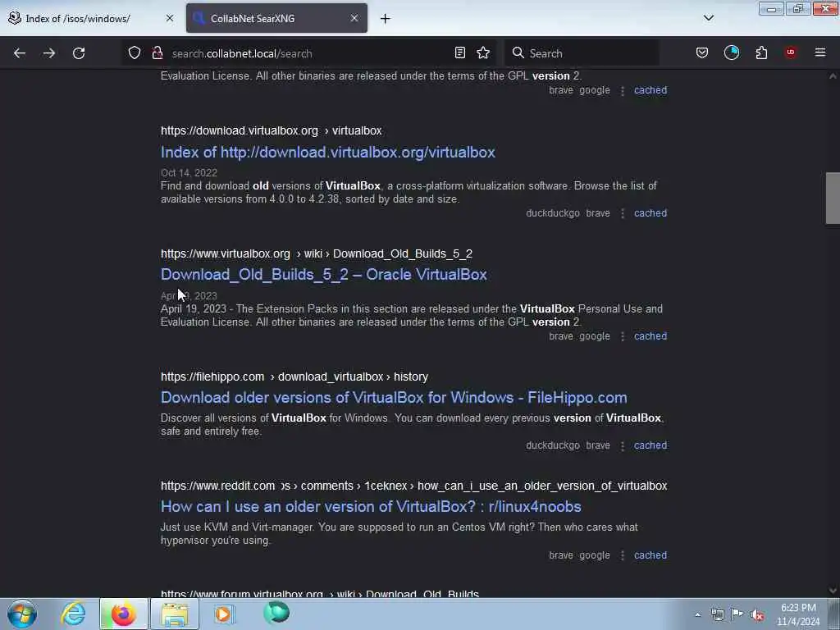Open the Extensions puzzle icon
The image size is (840, 630).
761,52
